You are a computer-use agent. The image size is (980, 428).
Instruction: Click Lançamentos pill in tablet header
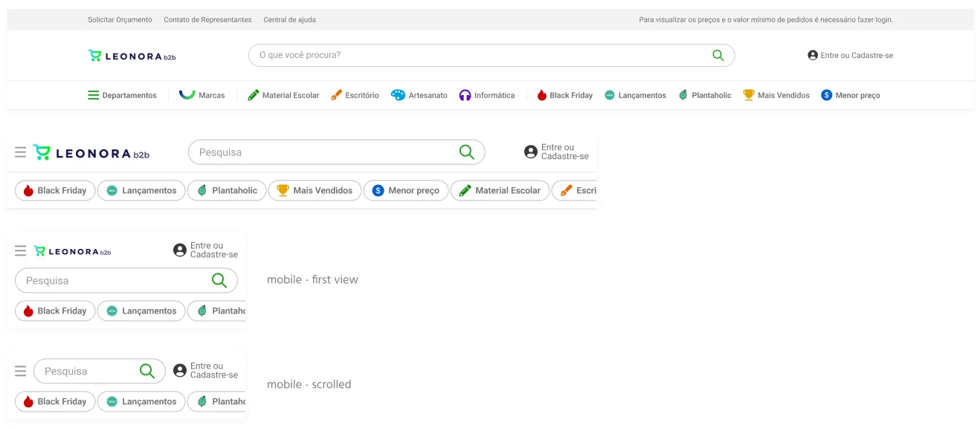[141, 191]
